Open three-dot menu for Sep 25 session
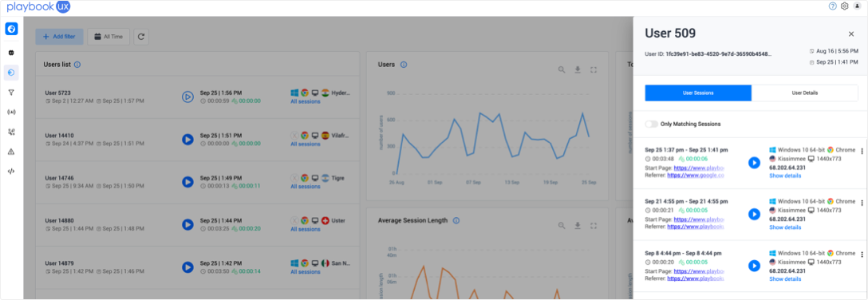Viewport: 868px width, 300px height. 862,151
